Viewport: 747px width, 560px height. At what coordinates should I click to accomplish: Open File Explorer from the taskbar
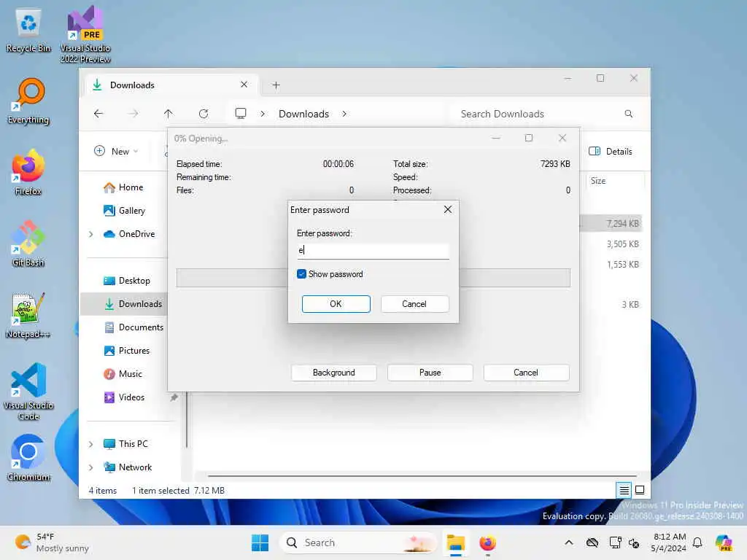455,542
